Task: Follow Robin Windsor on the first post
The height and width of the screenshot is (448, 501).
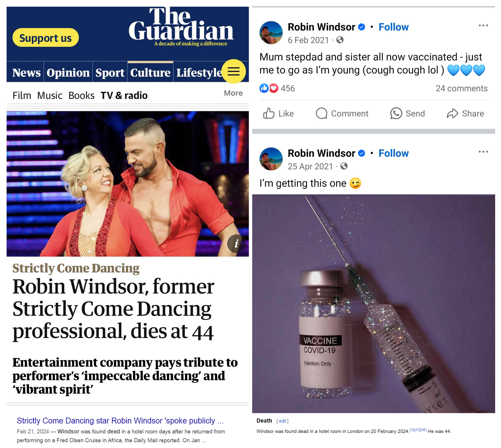Action: coord(393,27)
